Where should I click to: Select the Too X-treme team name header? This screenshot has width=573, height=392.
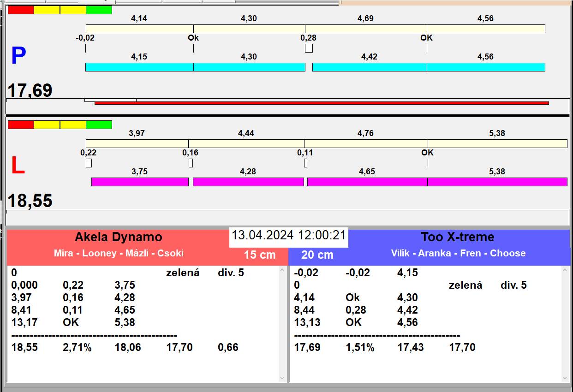[x=457, y=237]
